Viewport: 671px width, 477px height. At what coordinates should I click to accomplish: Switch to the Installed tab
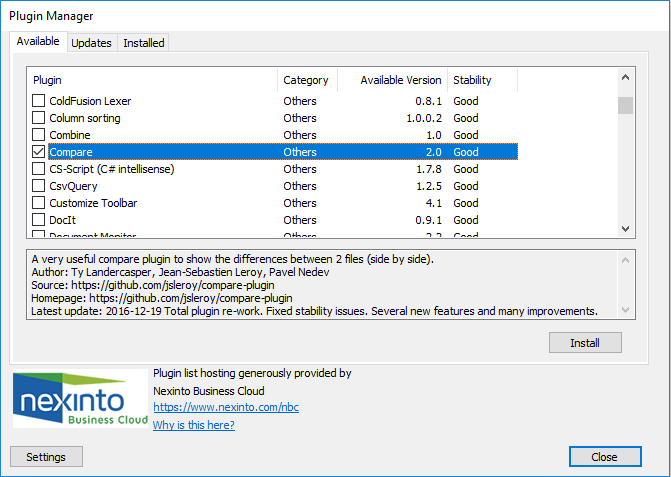pyautogui.click(x=144, y=43)
